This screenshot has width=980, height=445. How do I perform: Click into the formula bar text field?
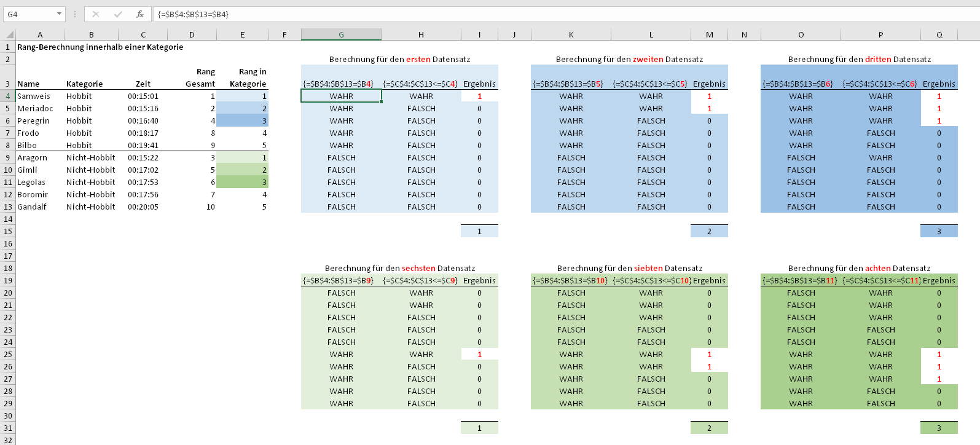coord(553,14)
